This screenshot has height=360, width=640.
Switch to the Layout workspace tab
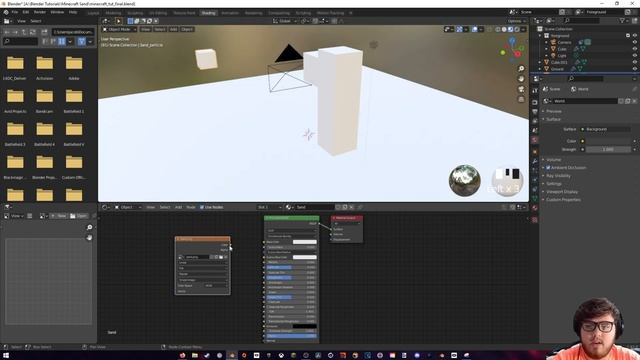[93, 13]
